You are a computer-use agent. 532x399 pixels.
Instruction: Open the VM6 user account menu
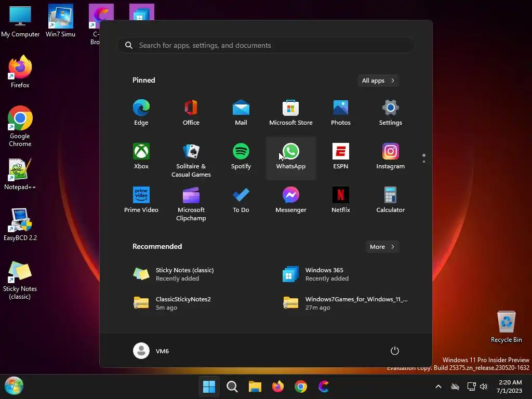click(x=151, y=351)
